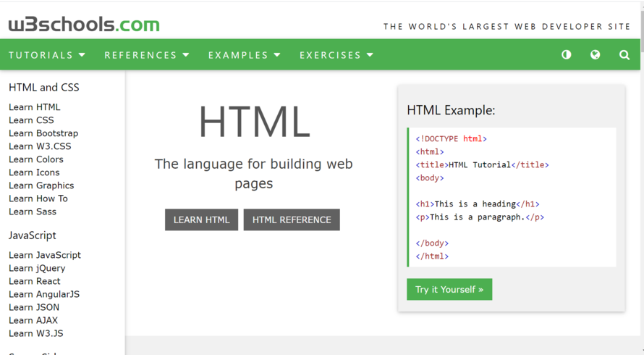The height and width of the screenshot is (355, 644).
Task: Open the Learn JavaScript link
Action: [45, 255]
